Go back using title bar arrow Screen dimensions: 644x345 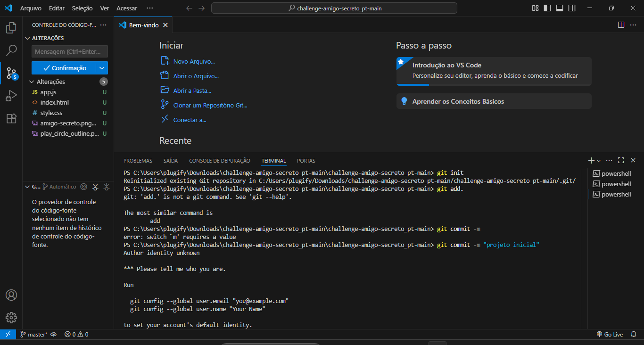[190, 8]
